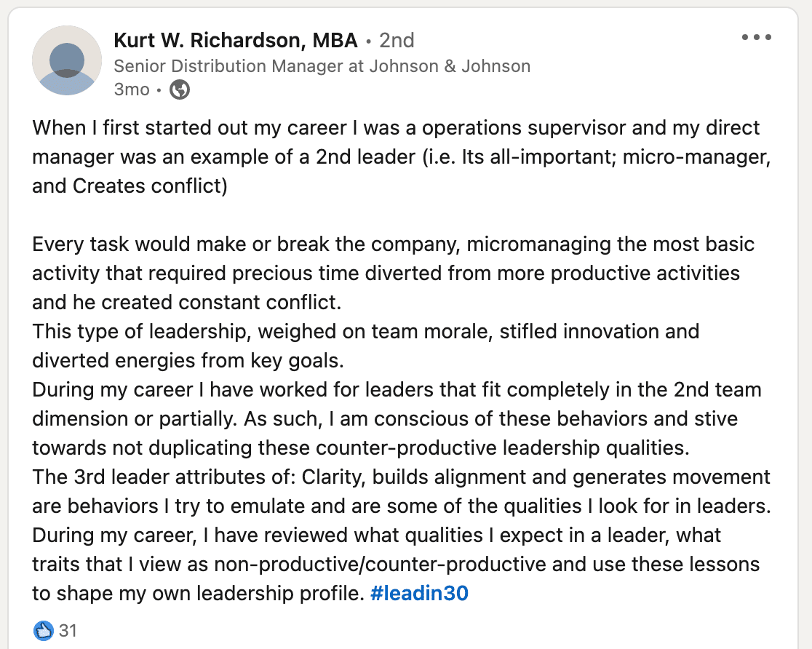Viewport: 812px width, 649px height.
Task: Click the line starting 'This type of leadership'
Action: point(365,332)
